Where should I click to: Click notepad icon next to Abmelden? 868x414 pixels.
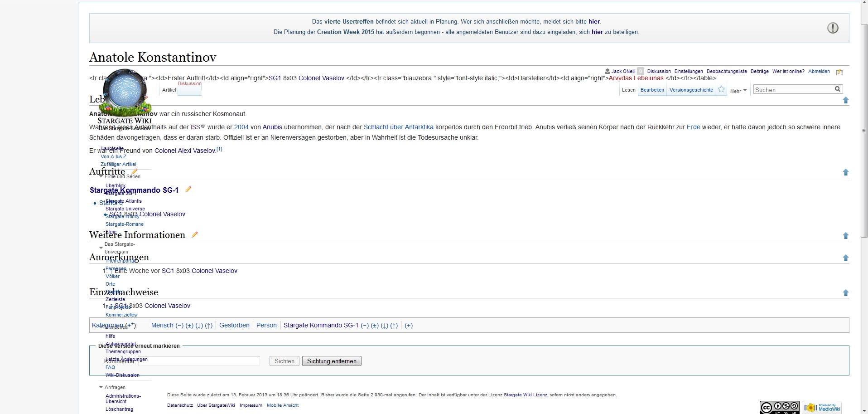839,72
